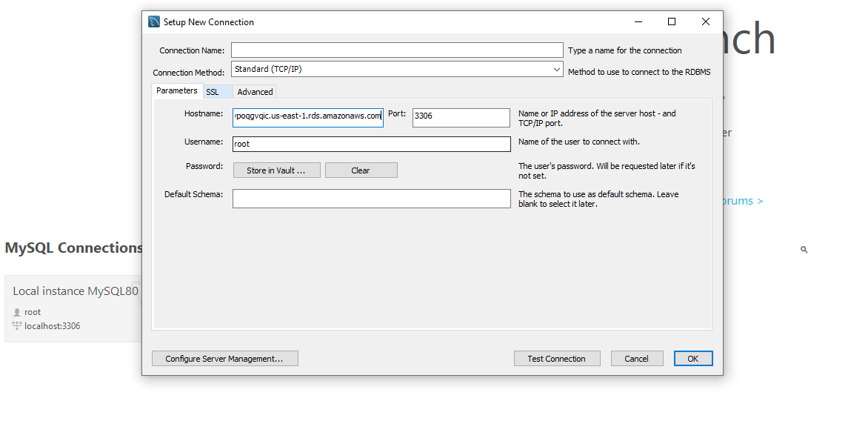Click the Default Schema input field
The image size is (868, 421).
[x=372, y=199]
